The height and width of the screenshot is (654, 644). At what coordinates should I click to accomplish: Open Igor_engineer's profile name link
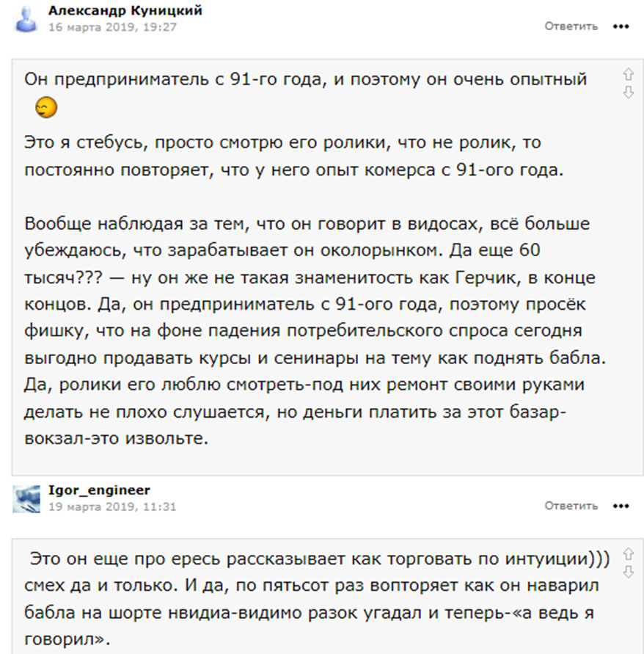99,490
